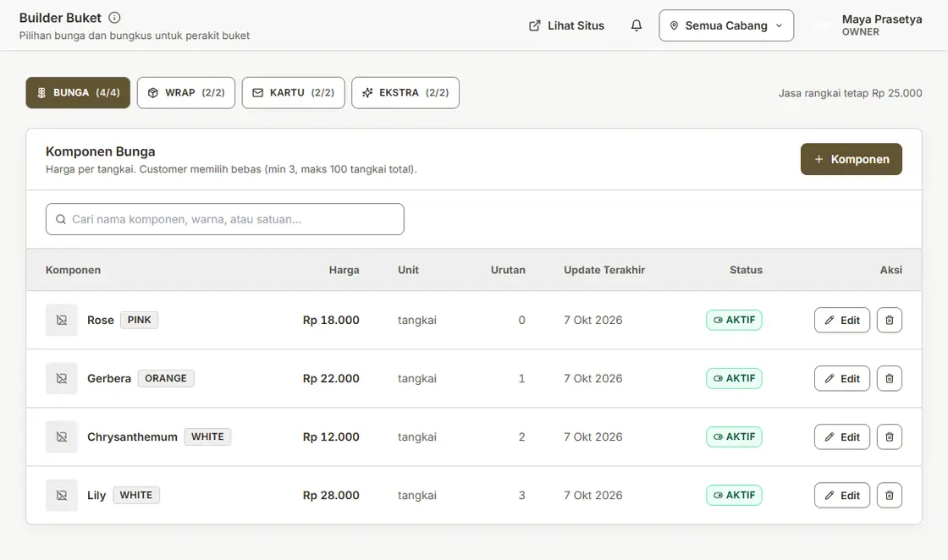Switch to the BUNGA tab
This screenshot has height=560, width=948.
click(78, 93)
